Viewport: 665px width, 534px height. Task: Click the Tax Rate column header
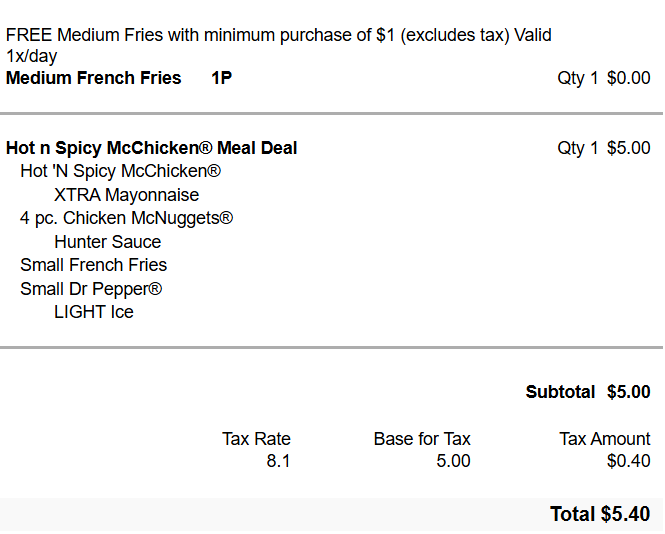pos(256,439)
